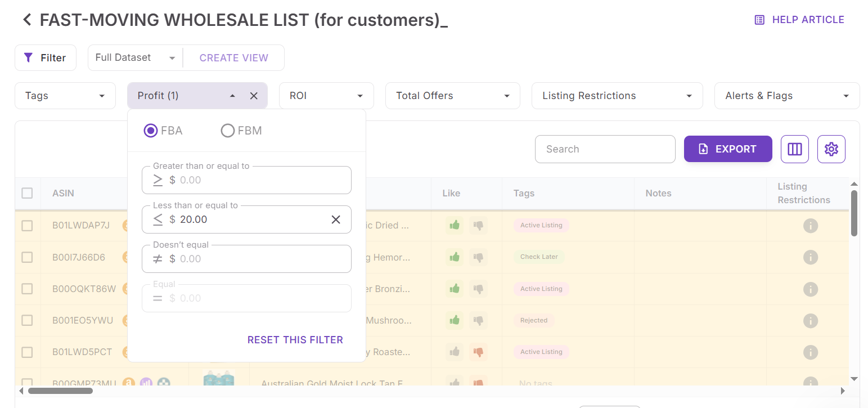The width and height of the screenshot is (868, 408).
Task: Click the Greater than or equal to field
Action: tap(259, 180)
